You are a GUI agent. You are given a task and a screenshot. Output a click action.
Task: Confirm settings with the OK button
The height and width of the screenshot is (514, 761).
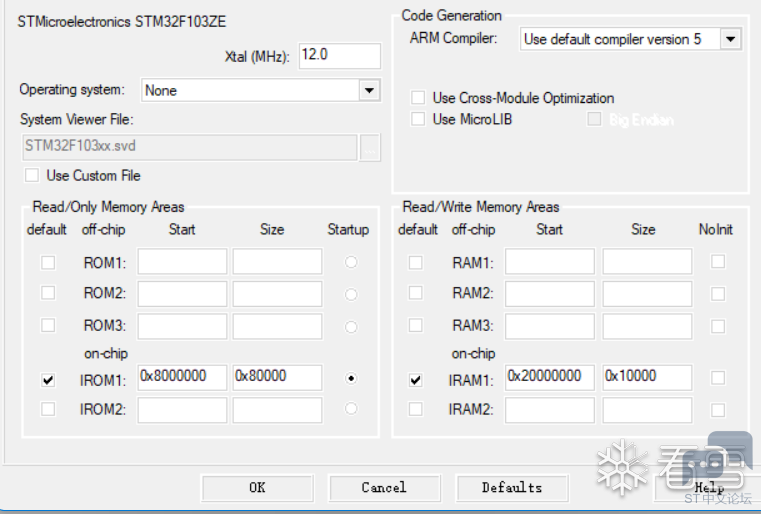point(257,488)
